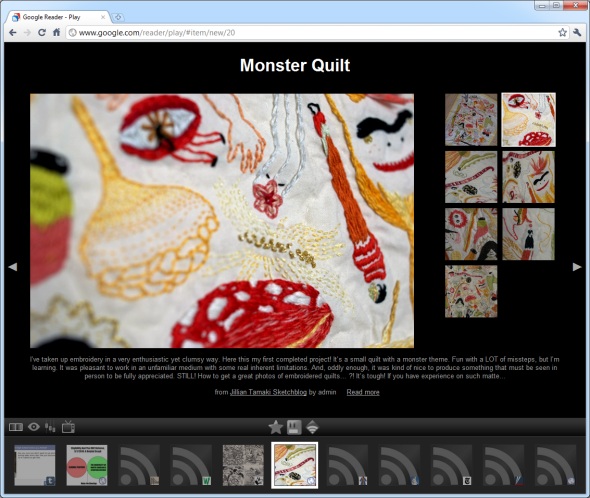Click the browser Back arrow
Viewport: 590px width, 498px height.
pyautogui.click(x=12, y=33)
